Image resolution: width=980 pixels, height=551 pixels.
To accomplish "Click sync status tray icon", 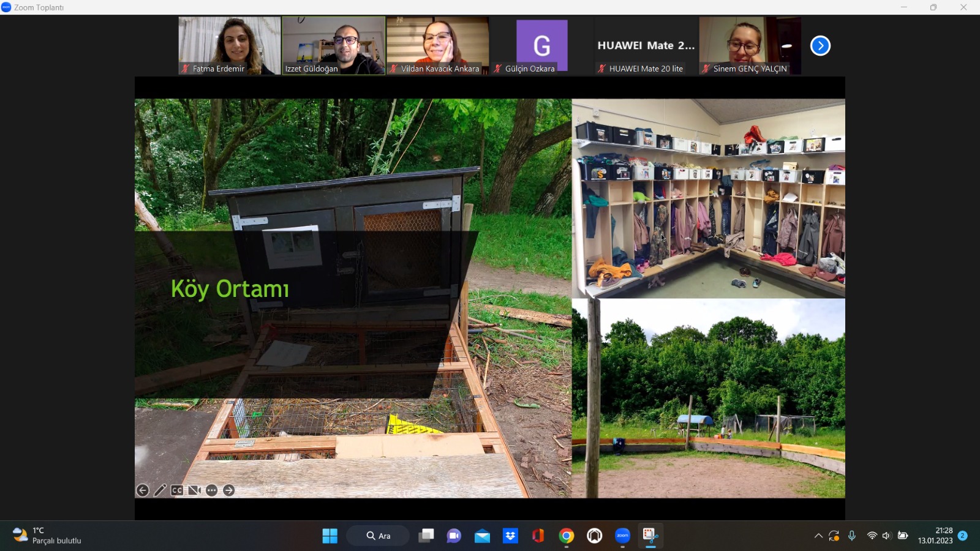I will [x=834, y=536].
